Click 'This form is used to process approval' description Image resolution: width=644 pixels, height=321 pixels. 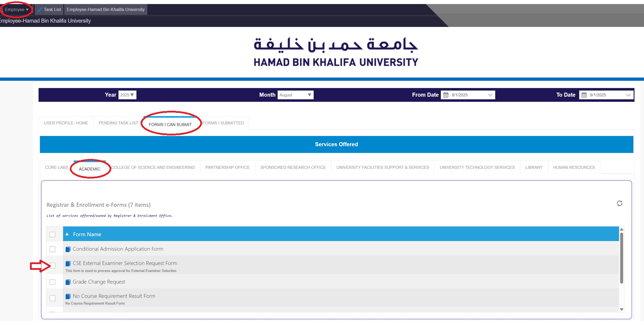tap(121, 271)
